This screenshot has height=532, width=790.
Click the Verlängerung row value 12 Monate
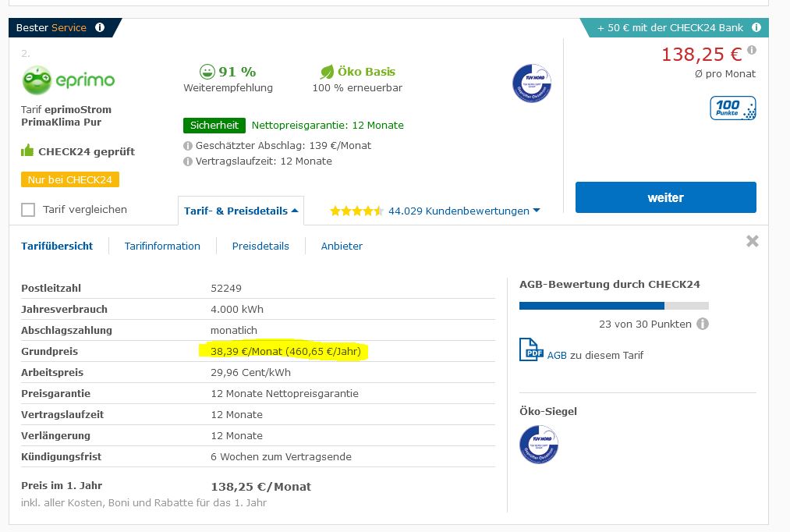tap(237, 436)
